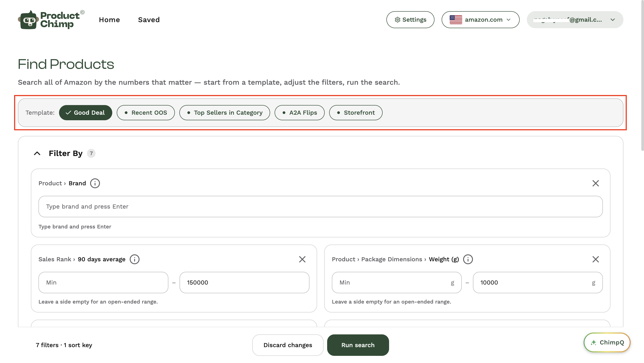Select the Top Sellers in Category template
644x363 pixels.
pyautogui.click(x=225, y=113)
